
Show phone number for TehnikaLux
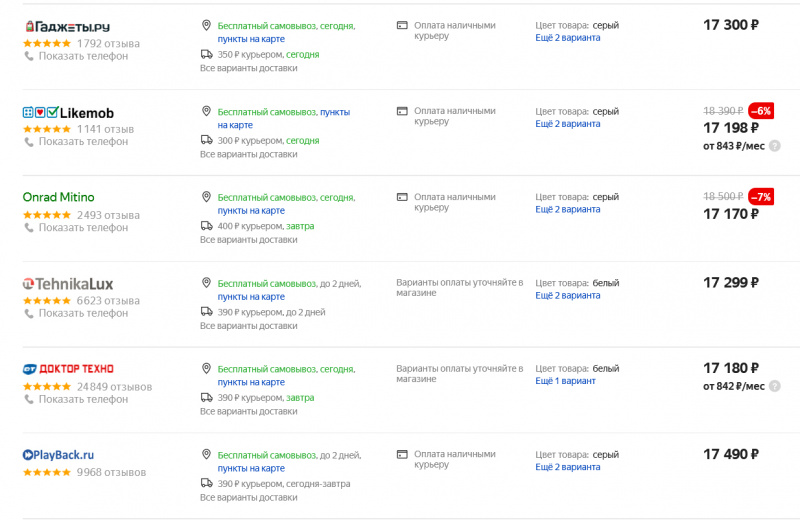[x=83, y=313]
